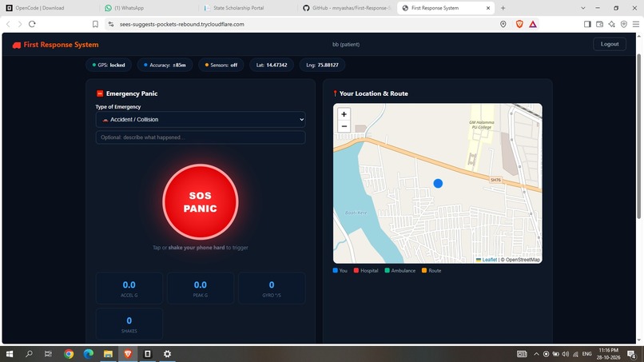Image resolution: width=644 pixels, height=362 pixels.
Task: Bookmark this page
Action: (x=95, y=24)
